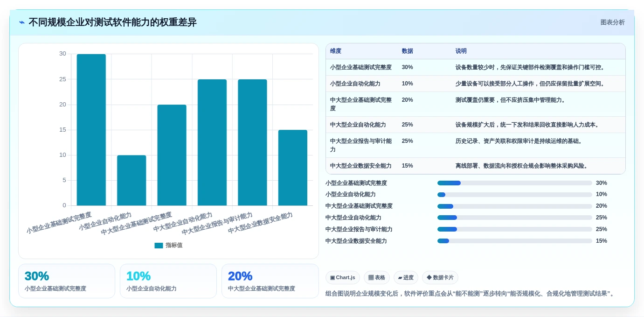Select table cell 中大型企业基础测试完整度
The height and width of the screenshot is (317, 644).
(361, 104)
